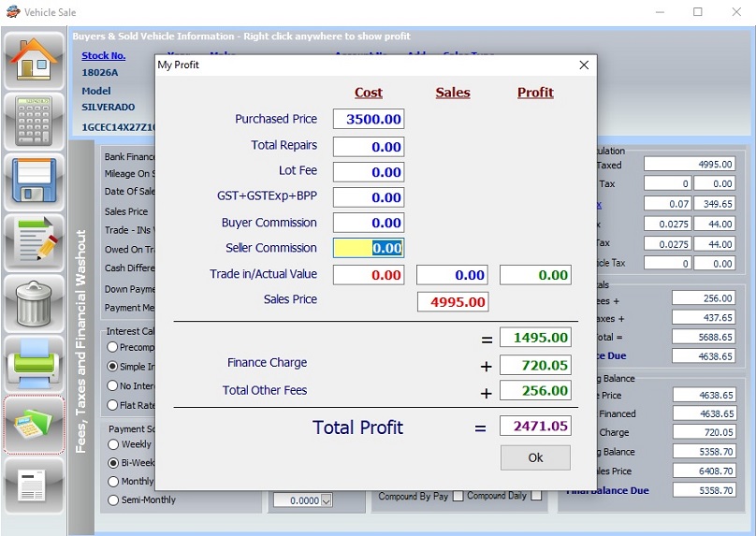Select the Seller Commission input field
Image resolution: width=756 pixels, height=536 pixels.
click(x=369, y=248)
